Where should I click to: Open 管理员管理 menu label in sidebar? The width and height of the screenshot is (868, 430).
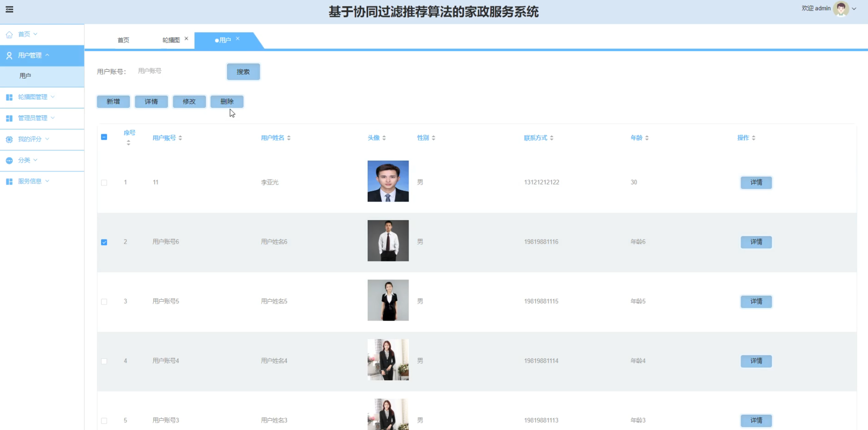click(x=33, y=118)
